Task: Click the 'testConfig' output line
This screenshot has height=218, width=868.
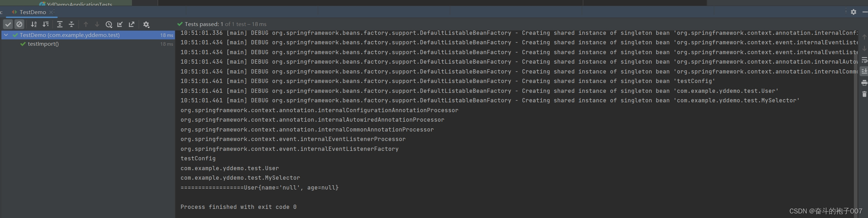Action: click(x=198, y=159)
